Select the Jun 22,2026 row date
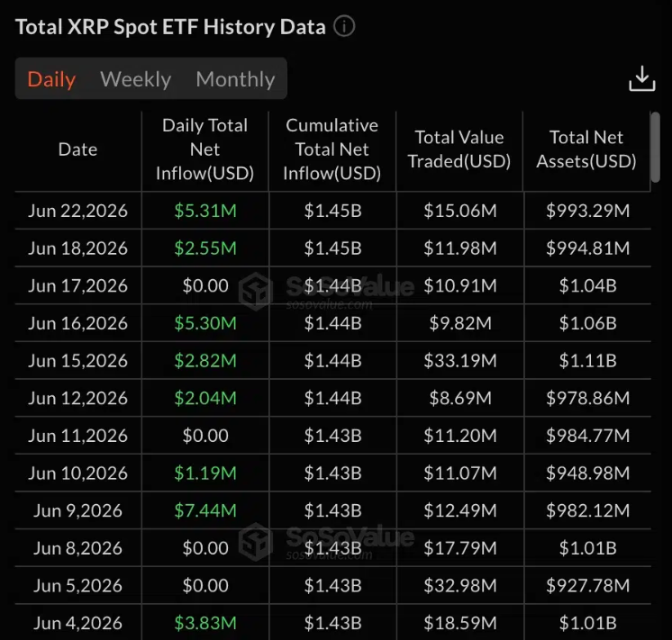The image size is (672, 640). click(77, 211)
